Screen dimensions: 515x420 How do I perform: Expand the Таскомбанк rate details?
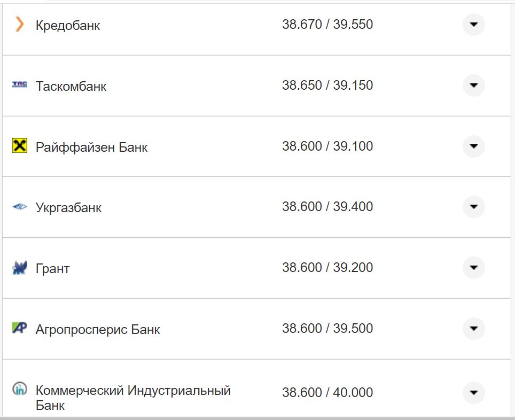click(x=473, y=85)
